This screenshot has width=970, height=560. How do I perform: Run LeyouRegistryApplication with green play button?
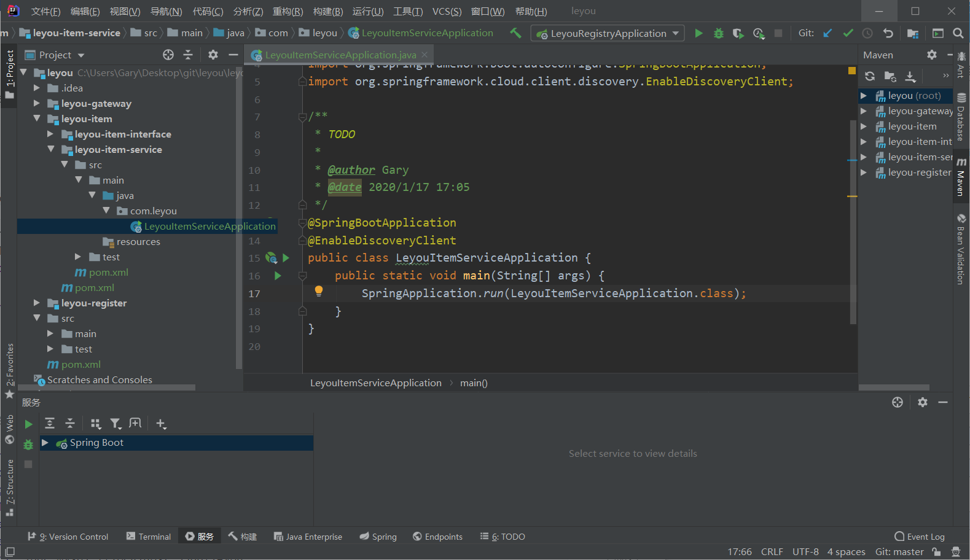click(698, 33)
